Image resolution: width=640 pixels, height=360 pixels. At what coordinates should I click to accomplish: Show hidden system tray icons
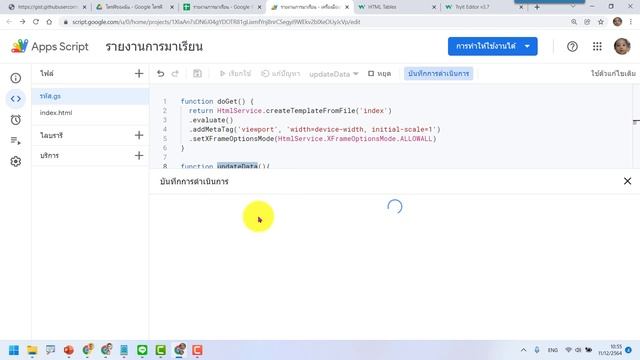click(x=523, y=350)
